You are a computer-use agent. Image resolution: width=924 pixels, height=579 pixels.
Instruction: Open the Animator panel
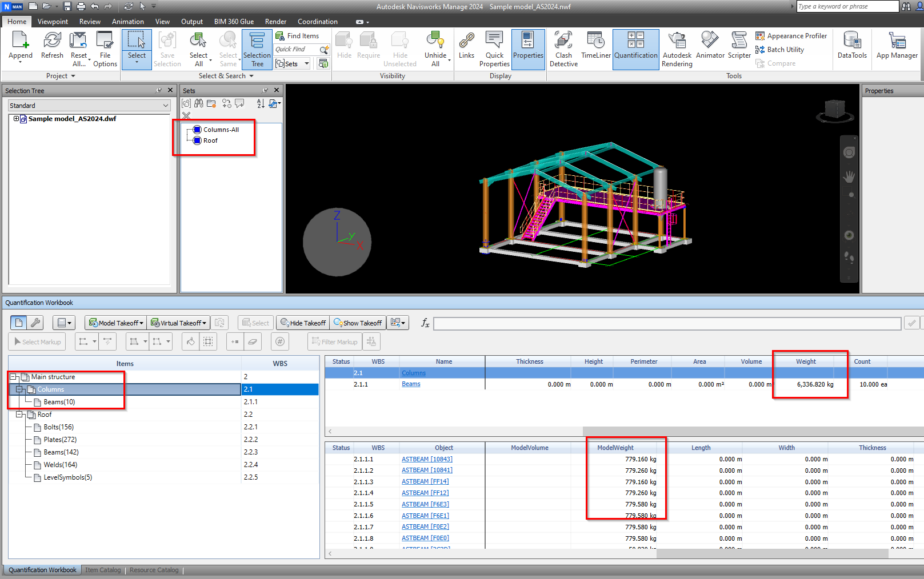(710, 49)
